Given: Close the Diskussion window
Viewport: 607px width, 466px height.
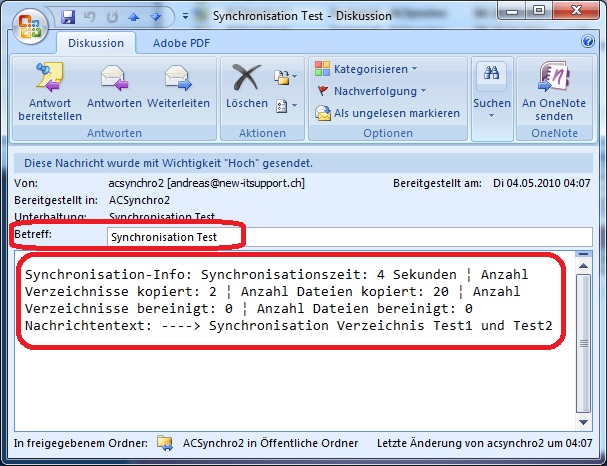Looking at the screenshot, I should [576, 10].
